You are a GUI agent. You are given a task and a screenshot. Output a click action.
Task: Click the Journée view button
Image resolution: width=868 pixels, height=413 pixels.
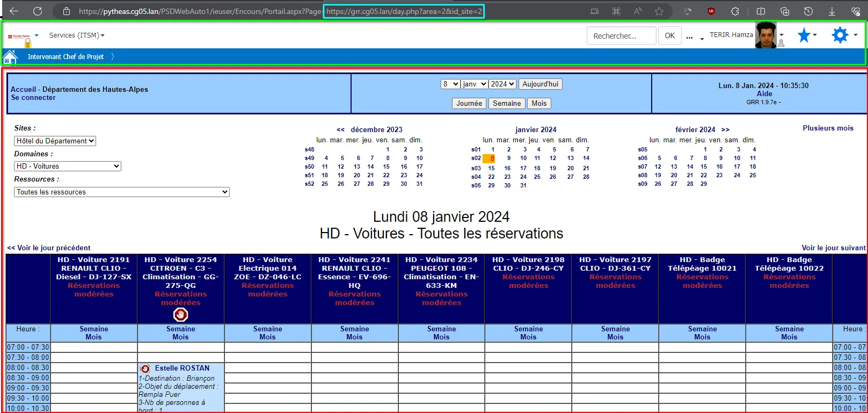click(x=469, y=104)
